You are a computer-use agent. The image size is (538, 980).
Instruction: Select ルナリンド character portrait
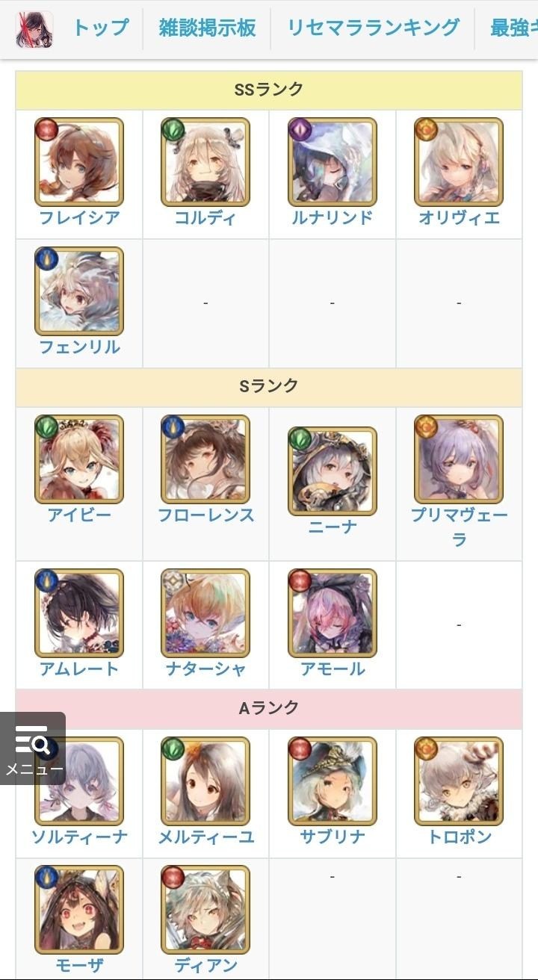tap(333, 162)
